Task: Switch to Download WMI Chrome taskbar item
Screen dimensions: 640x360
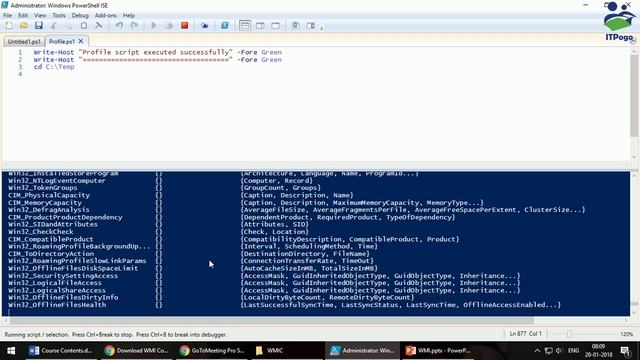Action: (136, 351)
